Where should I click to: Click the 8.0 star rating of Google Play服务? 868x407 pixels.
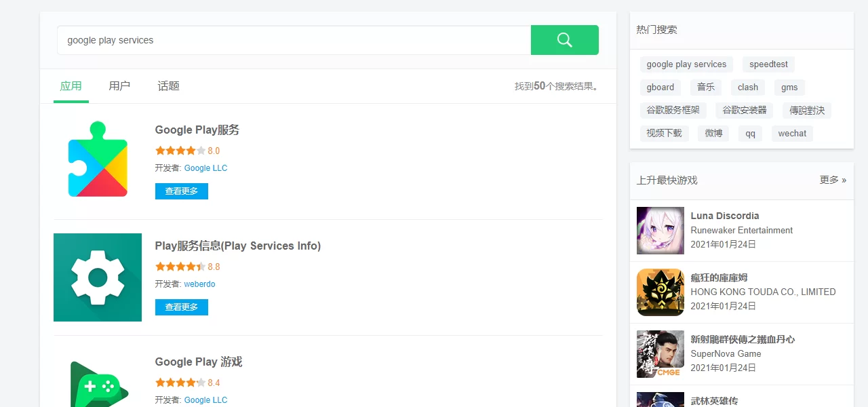(x=188, y=151)
